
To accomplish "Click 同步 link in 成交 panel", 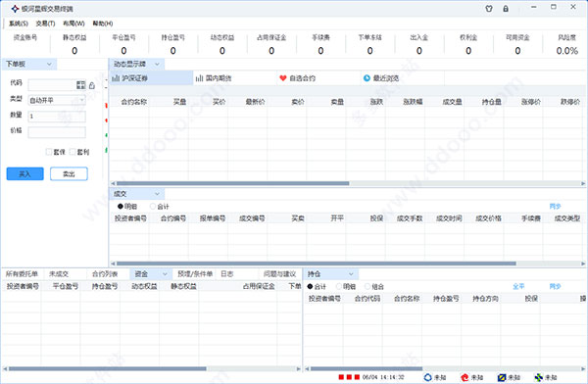I will (x=555, y=207).
